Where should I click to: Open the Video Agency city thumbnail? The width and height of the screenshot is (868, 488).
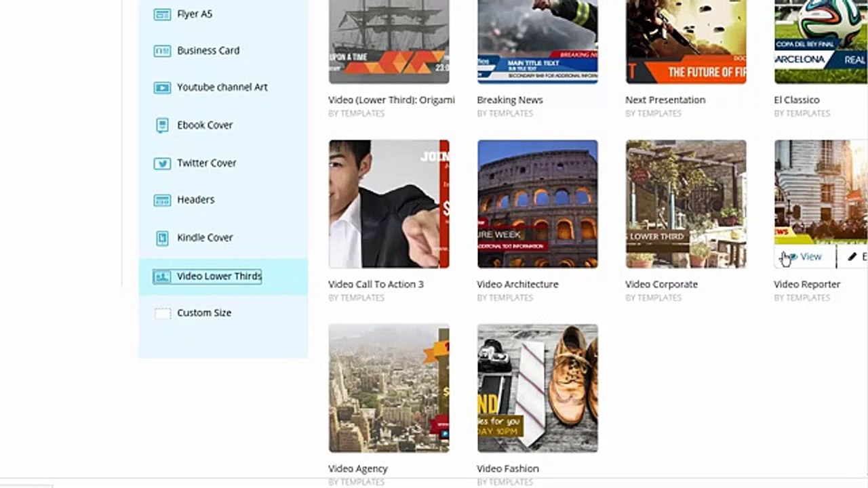[x=389, y=388]
